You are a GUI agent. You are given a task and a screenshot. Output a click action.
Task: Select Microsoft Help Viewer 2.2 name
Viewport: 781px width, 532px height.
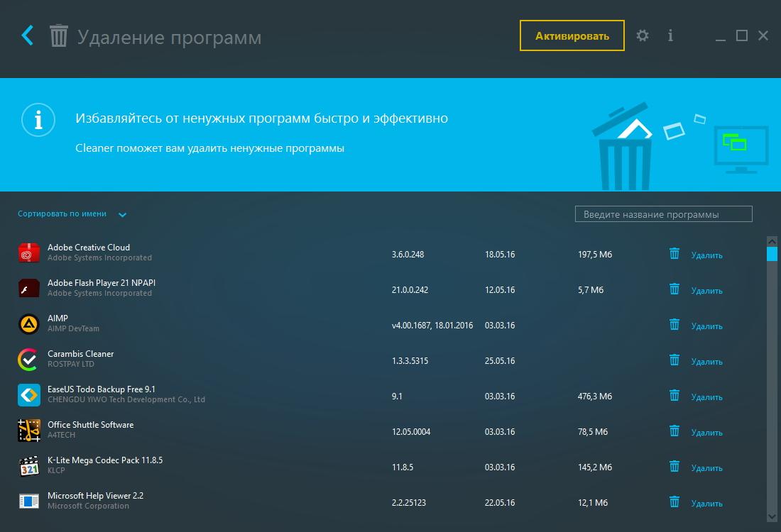click(x=96, y=496)
